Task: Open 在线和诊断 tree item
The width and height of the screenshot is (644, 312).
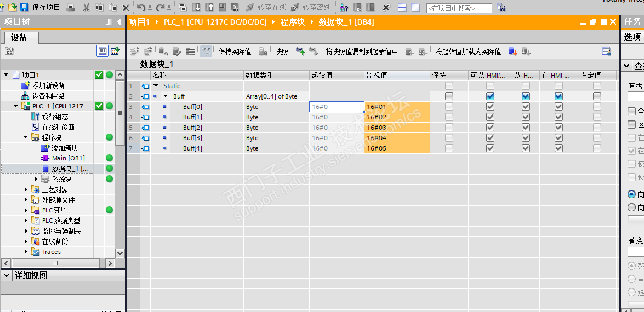Action: pos(58,127)
